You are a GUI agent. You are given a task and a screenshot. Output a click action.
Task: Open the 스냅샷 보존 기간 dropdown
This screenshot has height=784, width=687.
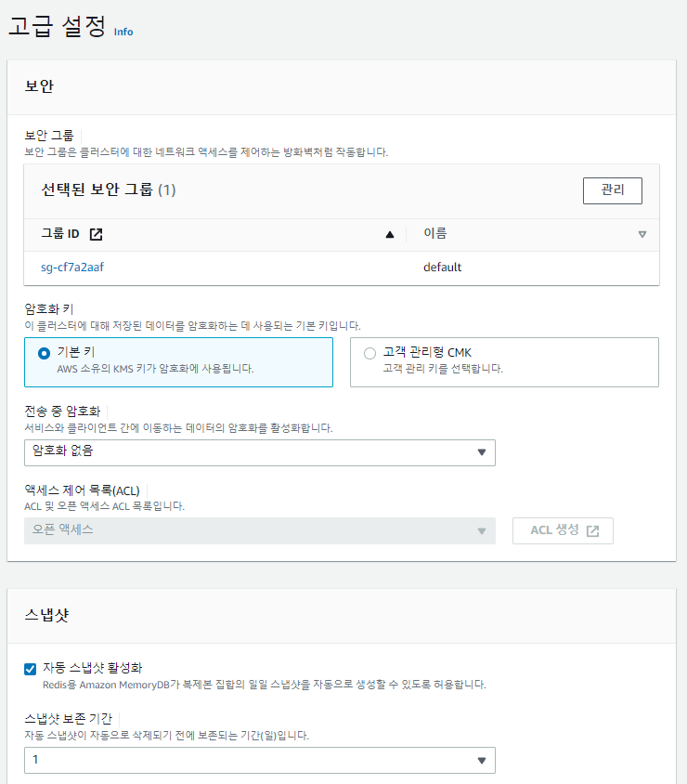[x=260, y=760]
